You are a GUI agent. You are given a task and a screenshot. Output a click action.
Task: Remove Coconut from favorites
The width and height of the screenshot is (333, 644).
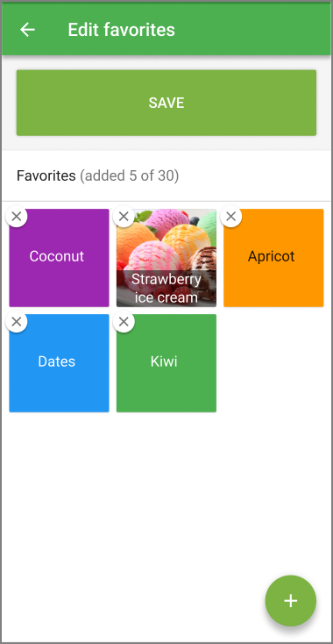[x=17, y=216]
